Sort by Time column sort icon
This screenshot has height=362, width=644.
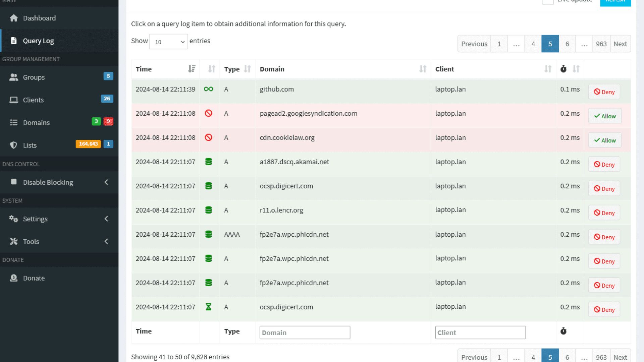[x=192, y=69]
